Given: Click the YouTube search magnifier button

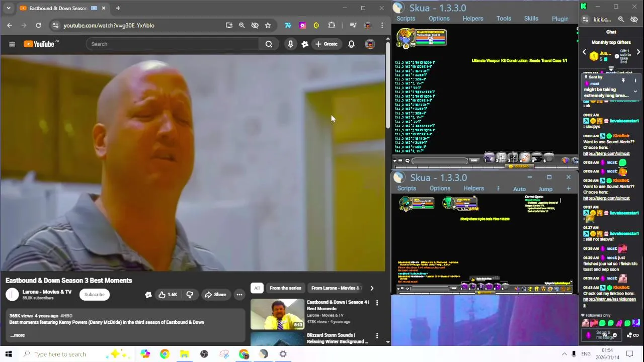Looking at the screenshot, I should click(269, 44).
